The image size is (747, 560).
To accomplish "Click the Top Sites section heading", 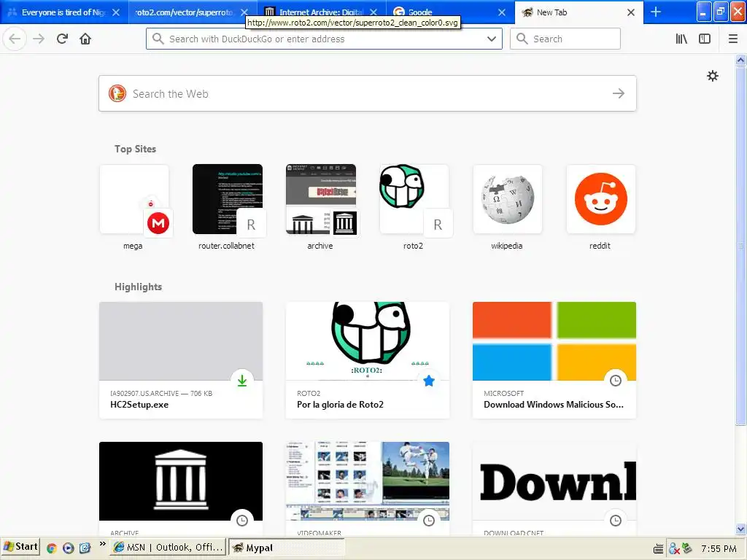I will (x=135, y=149).
